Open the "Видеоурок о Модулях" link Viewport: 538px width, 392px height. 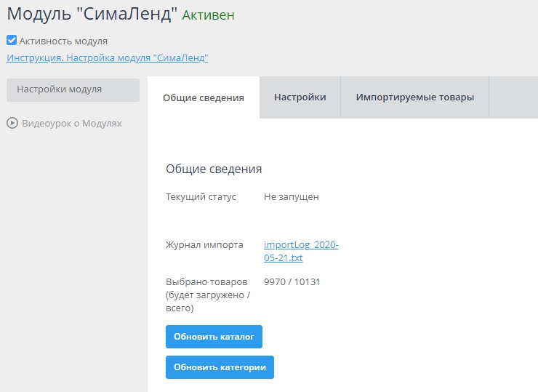72,123
